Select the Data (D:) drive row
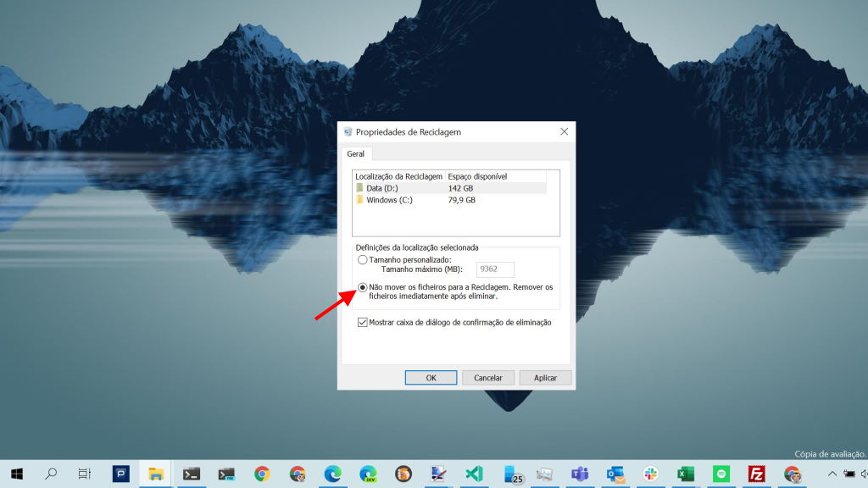The image size is (868, 488). point(398,188)
